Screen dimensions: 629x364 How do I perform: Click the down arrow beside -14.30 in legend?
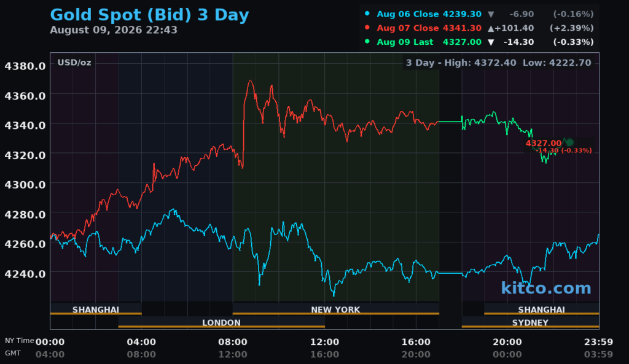[491, 42]
